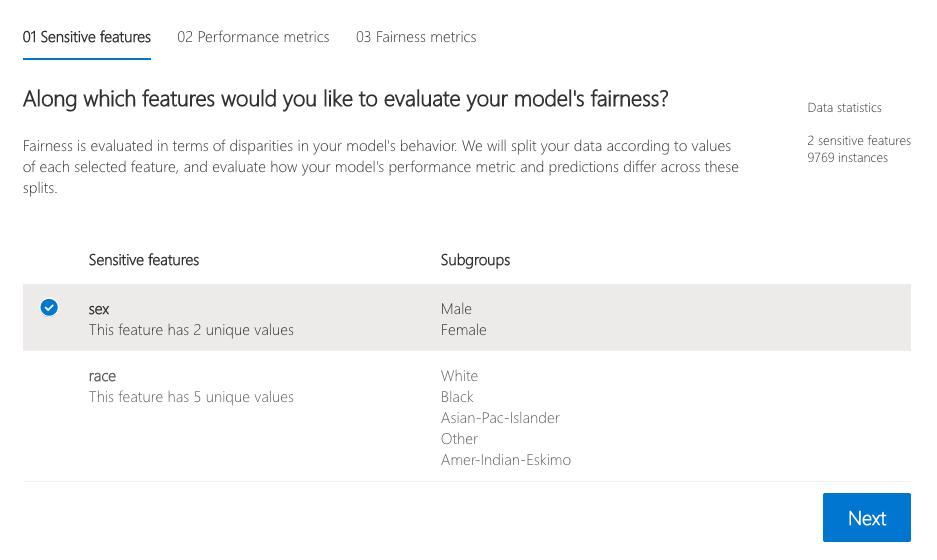Viewport: 937px width, 560px height.
Task: Go to the 03 Fairness metrics tab
Action: coord(416,37)
